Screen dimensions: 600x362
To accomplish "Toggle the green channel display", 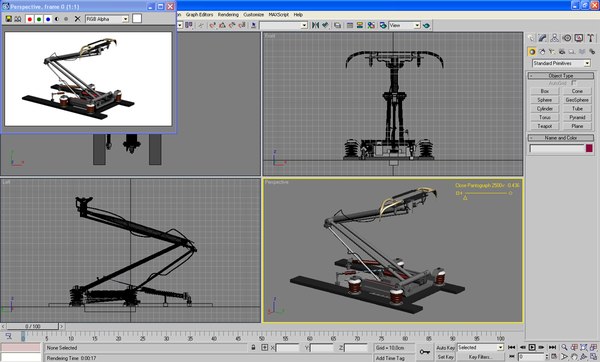I will coord(39,19).
